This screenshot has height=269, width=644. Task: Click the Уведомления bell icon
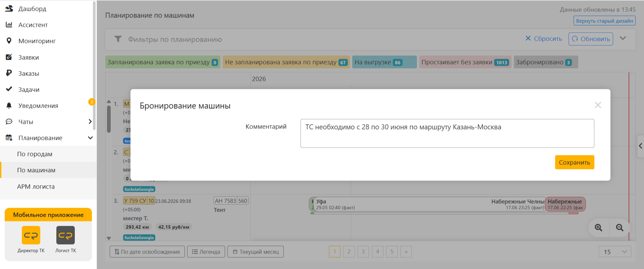(x=9, y=105)
